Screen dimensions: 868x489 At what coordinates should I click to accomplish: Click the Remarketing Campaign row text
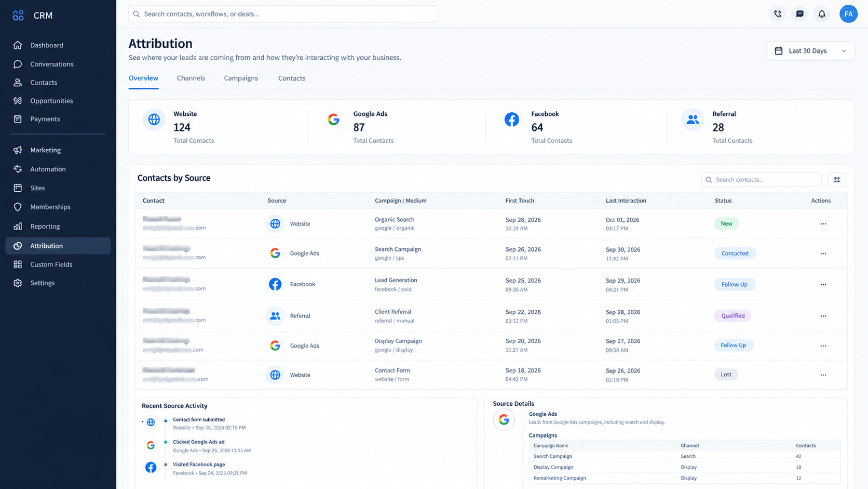[560, 478]
